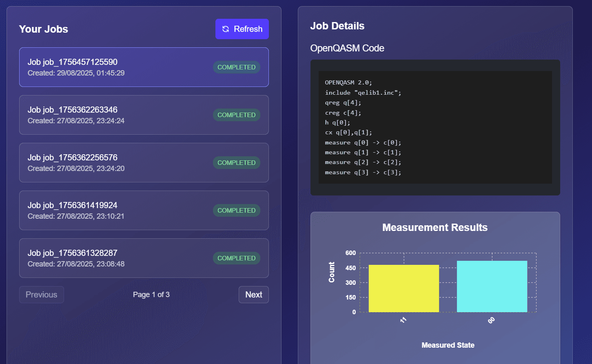Click the 600 tick on the y-axis
This screenshot has width=592, height=364.
point(350,253)
